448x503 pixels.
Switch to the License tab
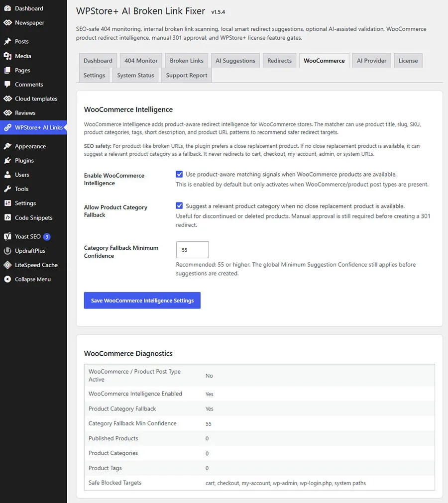click(x=408, y=61)
